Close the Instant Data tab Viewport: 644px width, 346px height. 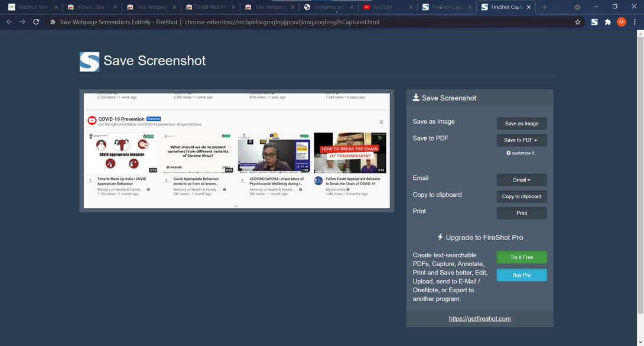[115, 7]
